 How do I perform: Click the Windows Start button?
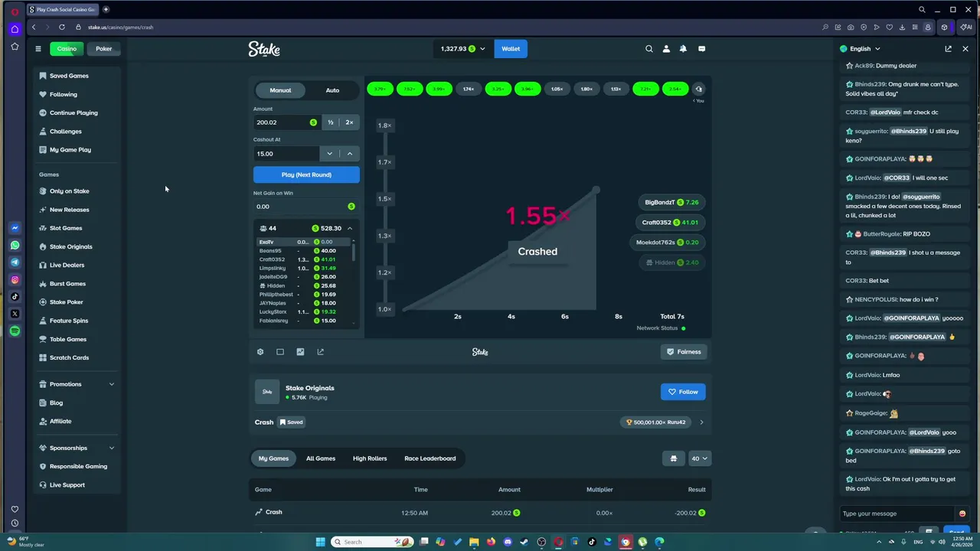pos(321,542)
